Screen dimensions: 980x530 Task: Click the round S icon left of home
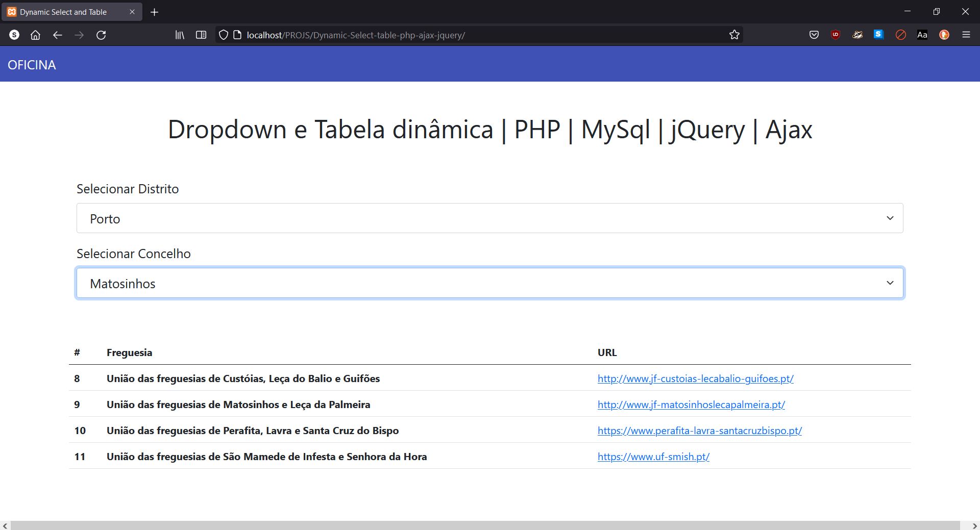coord(14,35)
